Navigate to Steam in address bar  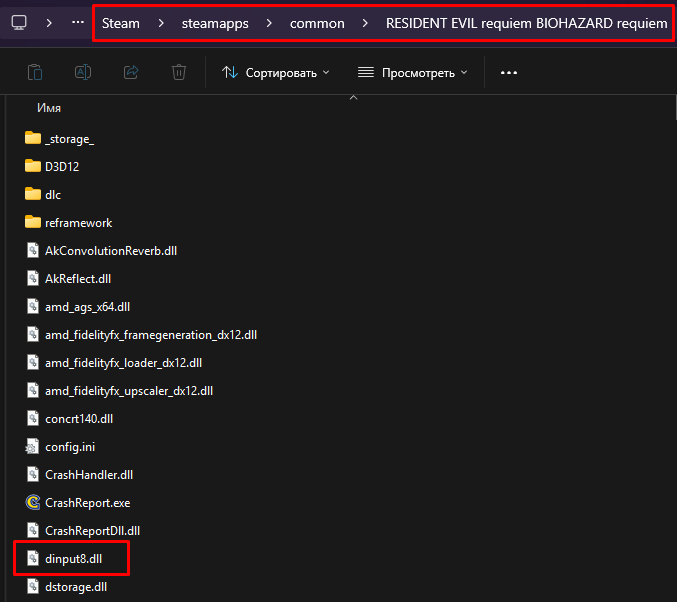[x=121, y=23]
